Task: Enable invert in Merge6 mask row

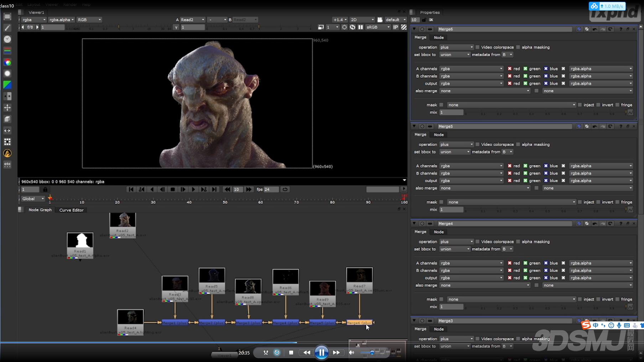Action: 598,105
